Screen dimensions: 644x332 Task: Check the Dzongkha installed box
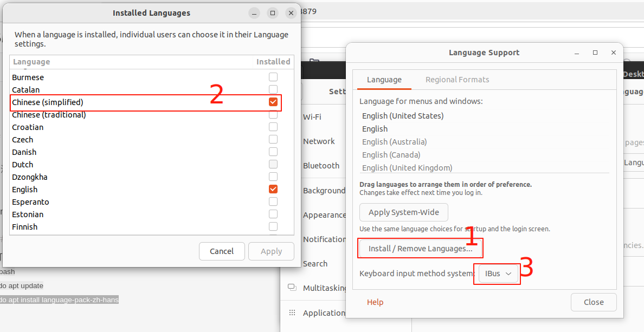[273, 177]
